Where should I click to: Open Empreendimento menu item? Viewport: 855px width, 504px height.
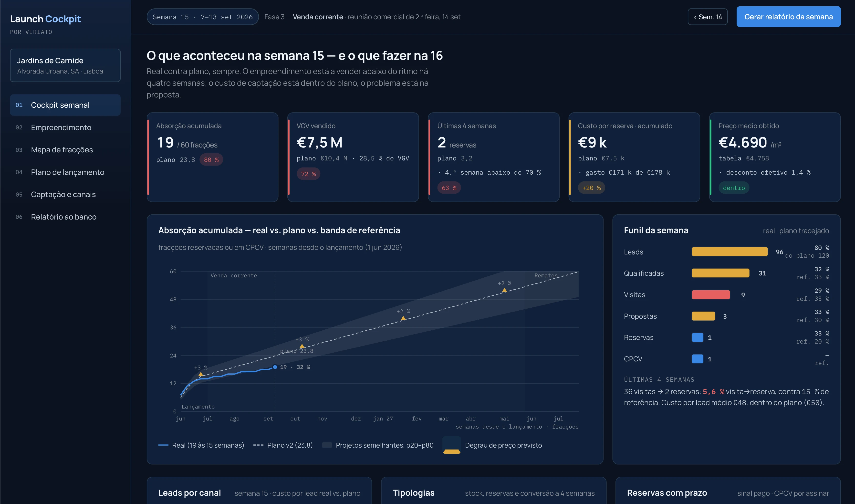(x=65, y=127)
